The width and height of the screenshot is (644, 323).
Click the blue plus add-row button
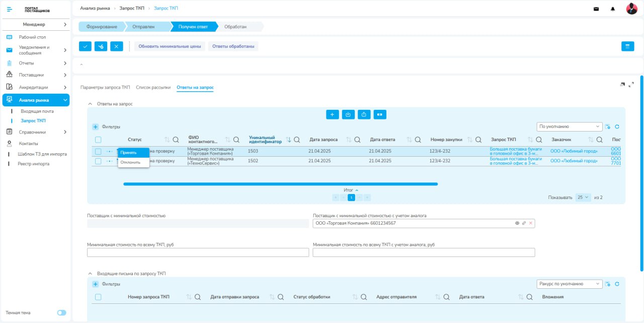point(333,114)
